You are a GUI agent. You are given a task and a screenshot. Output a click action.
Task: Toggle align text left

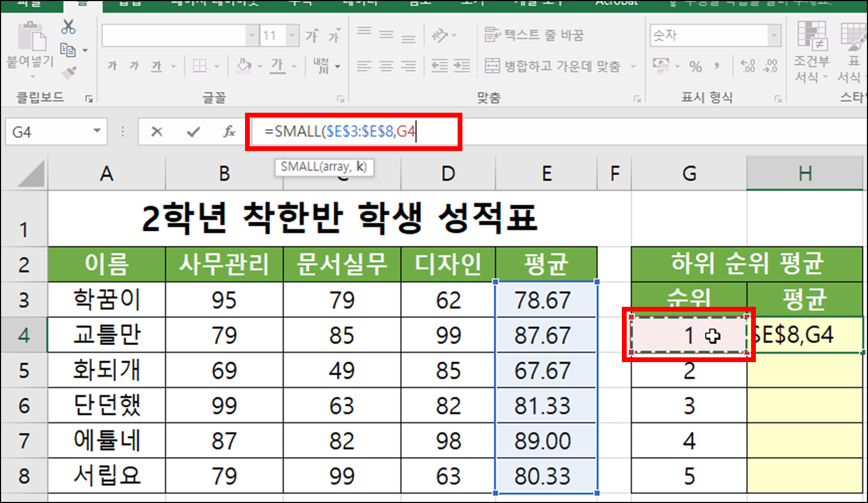tap(364, 66)
